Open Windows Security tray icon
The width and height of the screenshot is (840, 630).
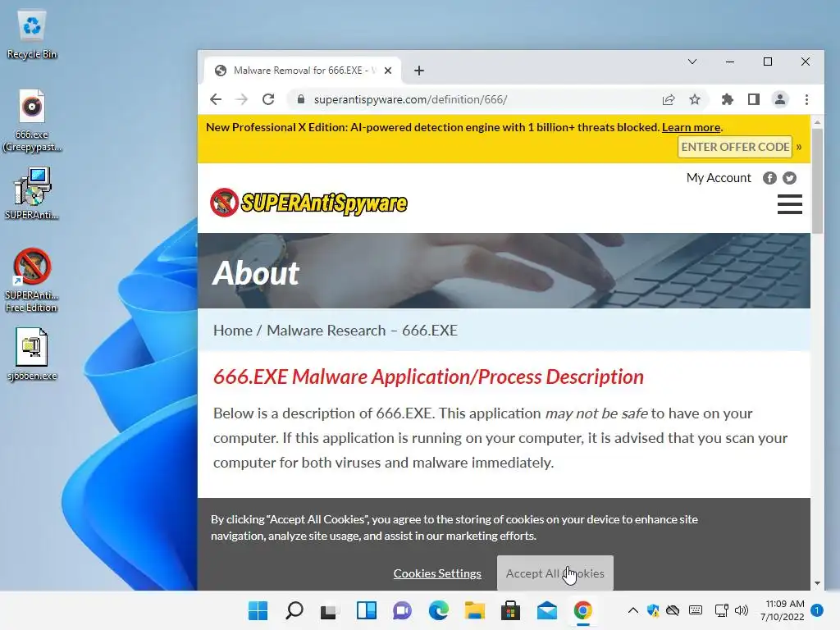tap(653, 610)
